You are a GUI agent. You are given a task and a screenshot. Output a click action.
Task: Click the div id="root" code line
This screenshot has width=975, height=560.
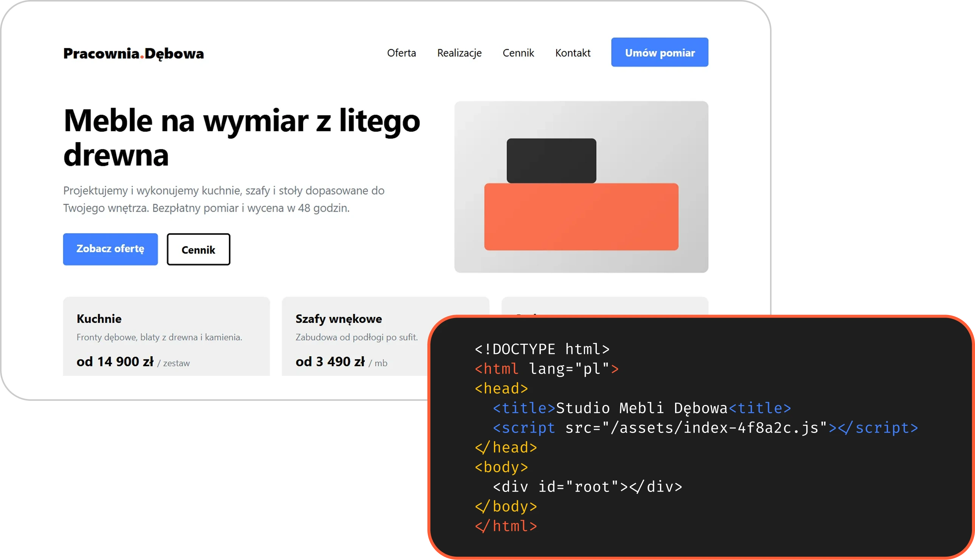click(x=587, y=487)
